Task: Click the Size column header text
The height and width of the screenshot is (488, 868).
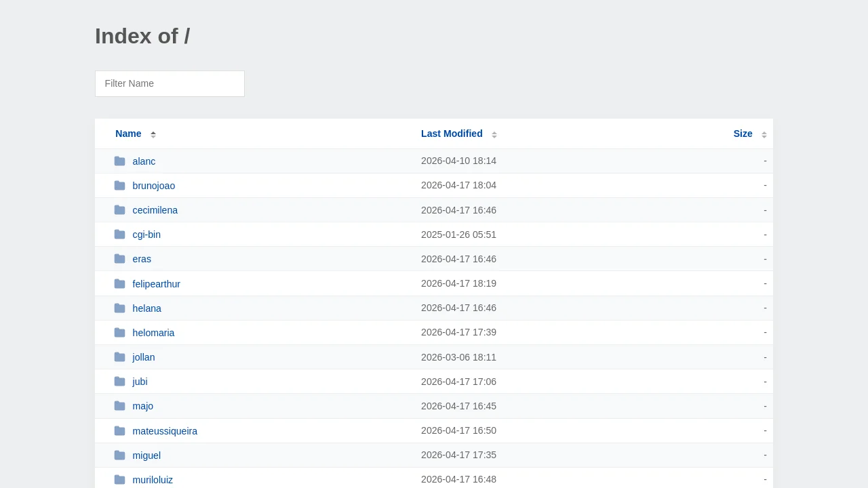Action: (743, 134)
